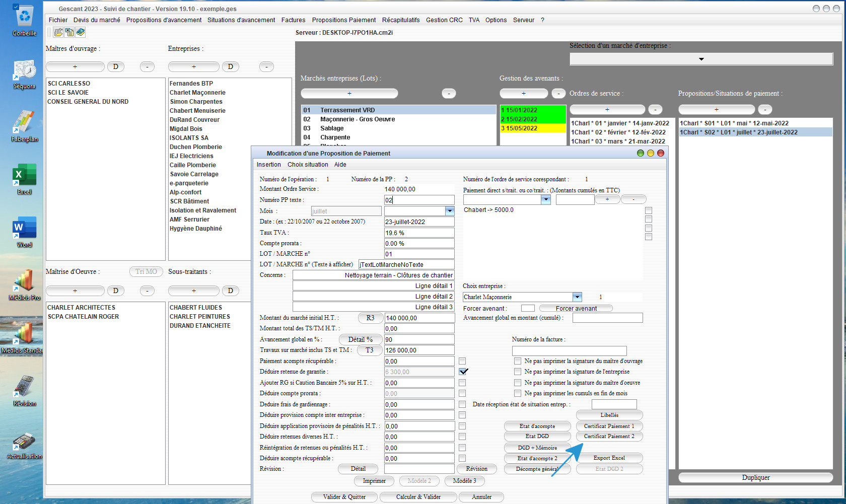Open the help book toolbar icon
The width and height of the screenshot is (846, 504).
click(81, 32)
